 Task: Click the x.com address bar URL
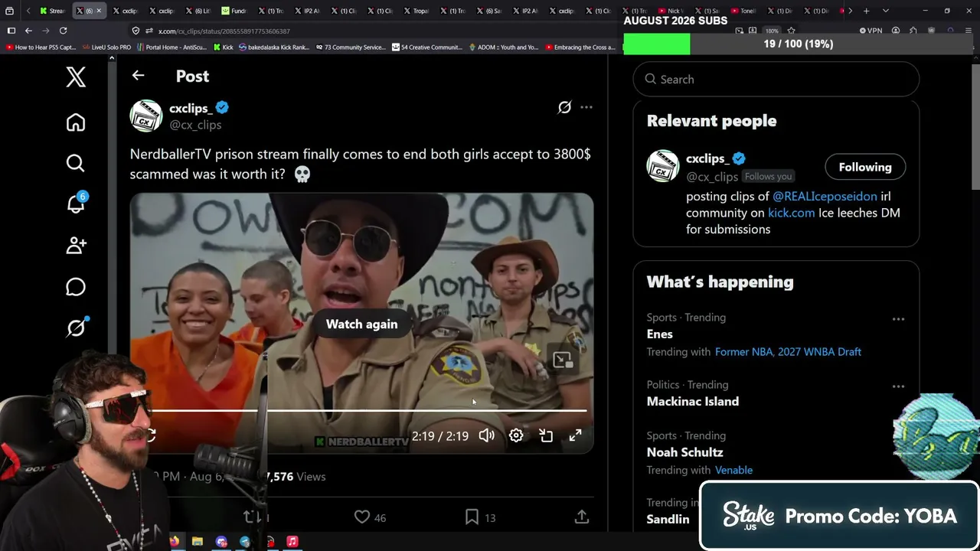[x=224, y=31]
